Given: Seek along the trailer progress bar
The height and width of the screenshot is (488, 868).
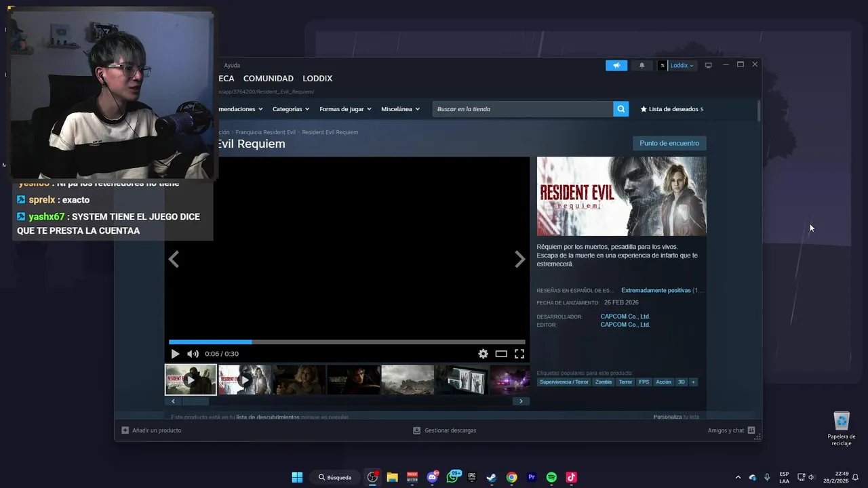Looking at the screenshot, I should (347, 342).
